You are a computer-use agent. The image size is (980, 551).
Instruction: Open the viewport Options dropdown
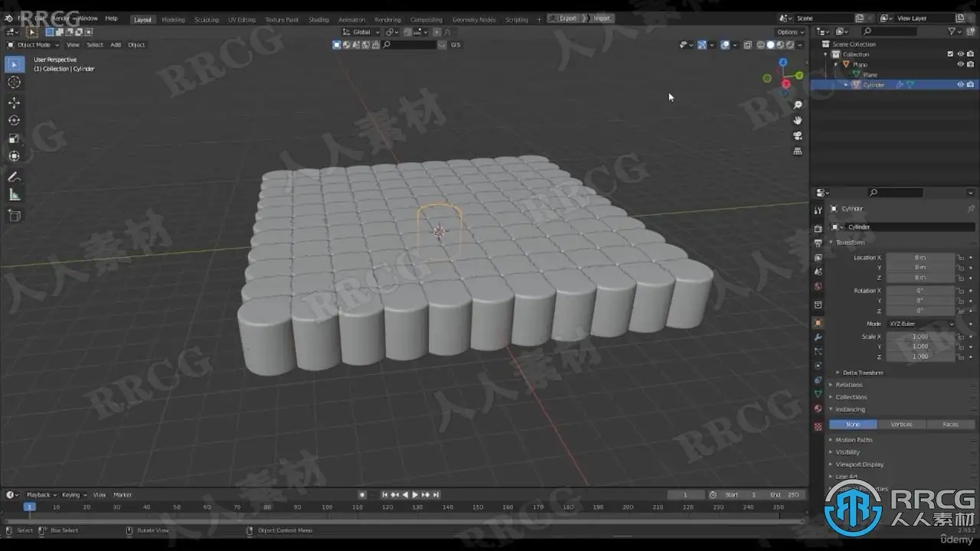[791, 32]
